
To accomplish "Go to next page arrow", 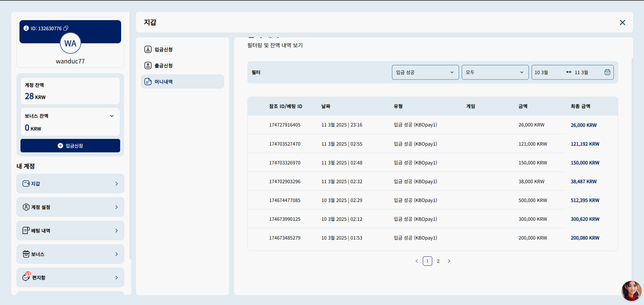I will point(449,261).
